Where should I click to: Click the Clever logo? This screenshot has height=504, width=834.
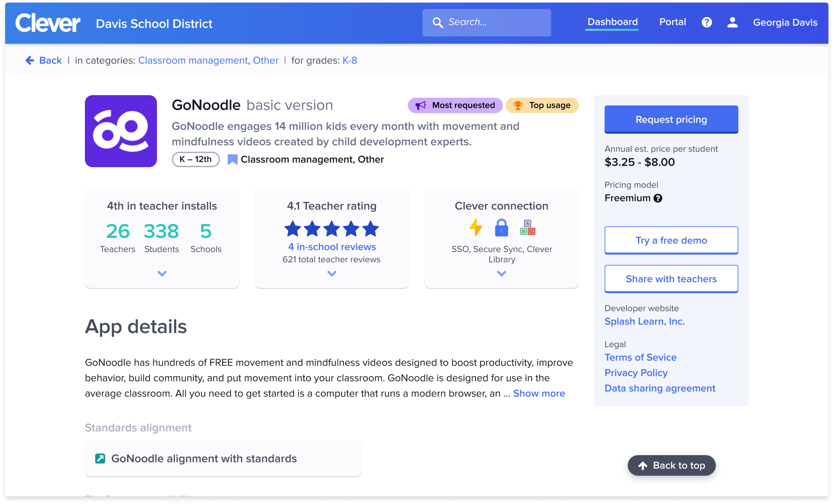(x=48, y=23)
